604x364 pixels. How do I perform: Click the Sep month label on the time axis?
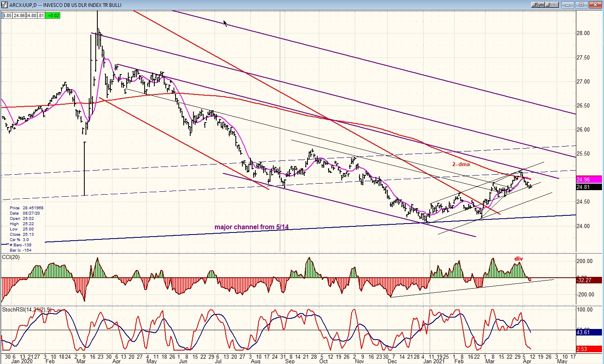(x=290, y=361)
